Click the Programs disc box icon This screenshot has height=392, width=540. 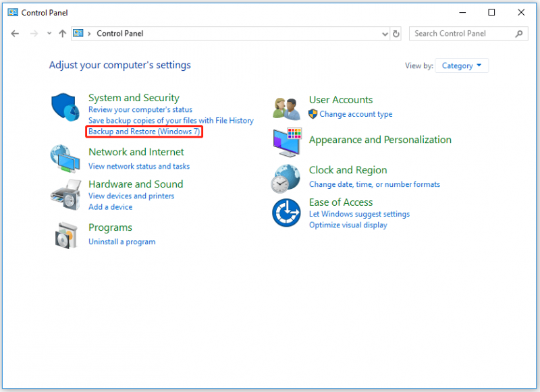click(x=66, y=235)
